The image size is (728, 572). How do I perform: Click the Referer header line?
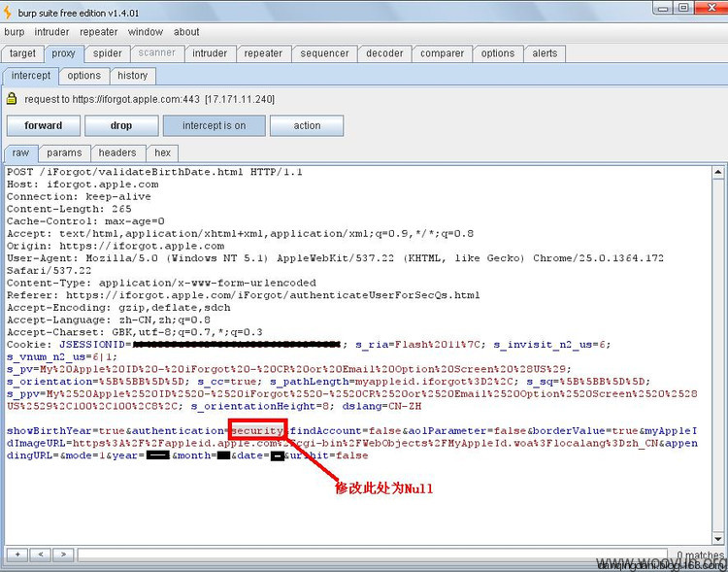[244, 295]
